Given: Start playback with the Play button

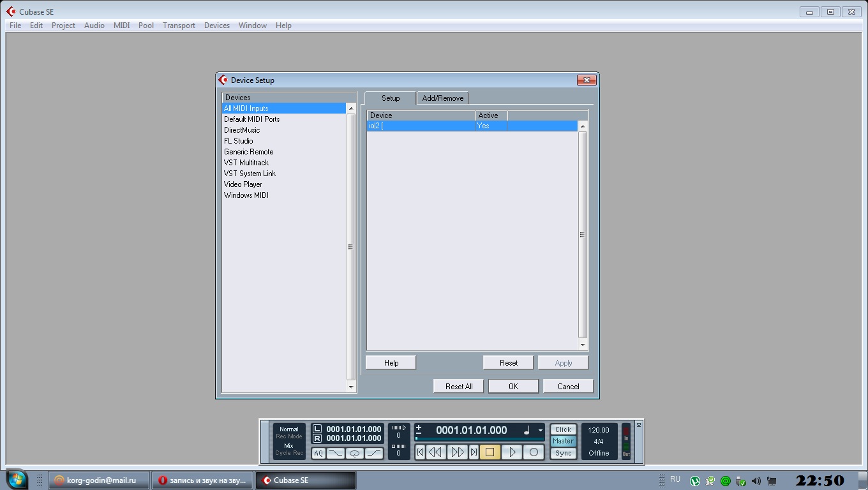Looking at the screenshot, I should [512, 452].
